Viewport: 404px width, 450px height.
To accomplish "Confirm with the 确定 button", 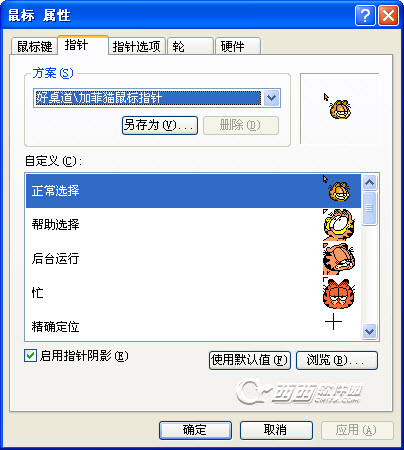I will [x=195, y=430].
